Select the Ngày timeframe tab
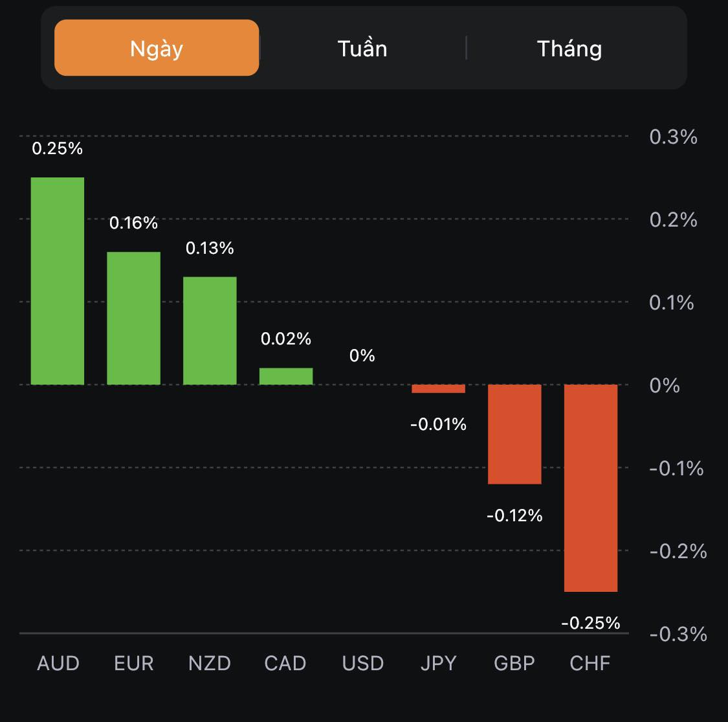This screenshot has width=728, height=722. (x=157, y=49)
